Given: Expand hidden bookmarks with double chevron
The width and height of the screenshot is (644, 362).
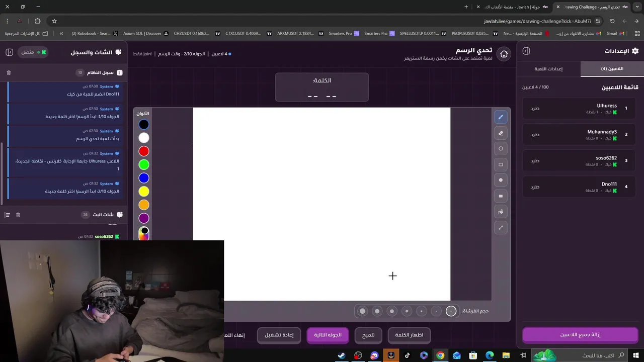Looking at the screenshot, I should click(61, 34).
